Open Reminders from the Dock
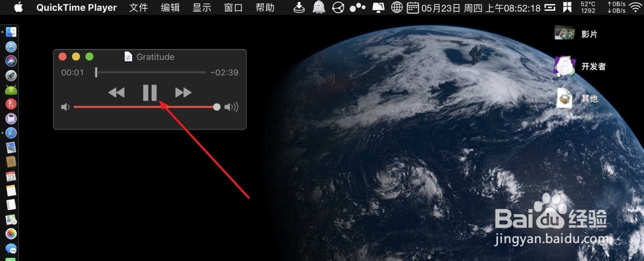This screenshot has width=644, height=261. pos(11,205)
